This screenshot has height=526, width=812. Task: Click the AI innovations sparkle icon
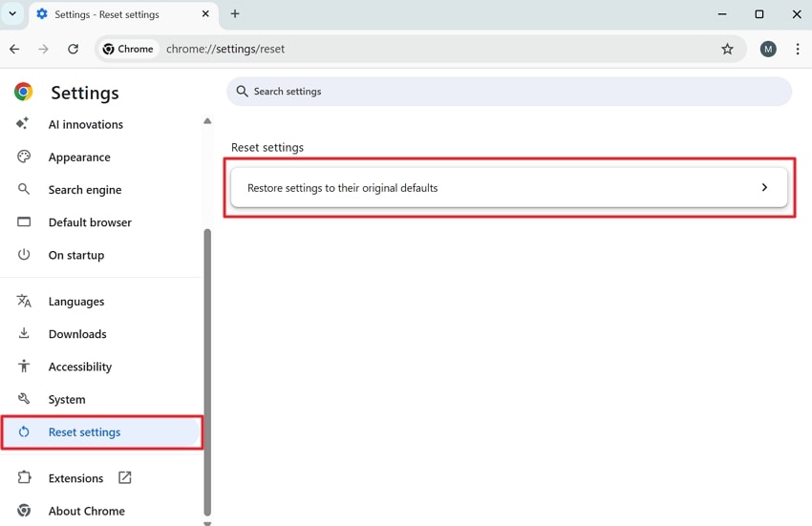tap(22, 123)
